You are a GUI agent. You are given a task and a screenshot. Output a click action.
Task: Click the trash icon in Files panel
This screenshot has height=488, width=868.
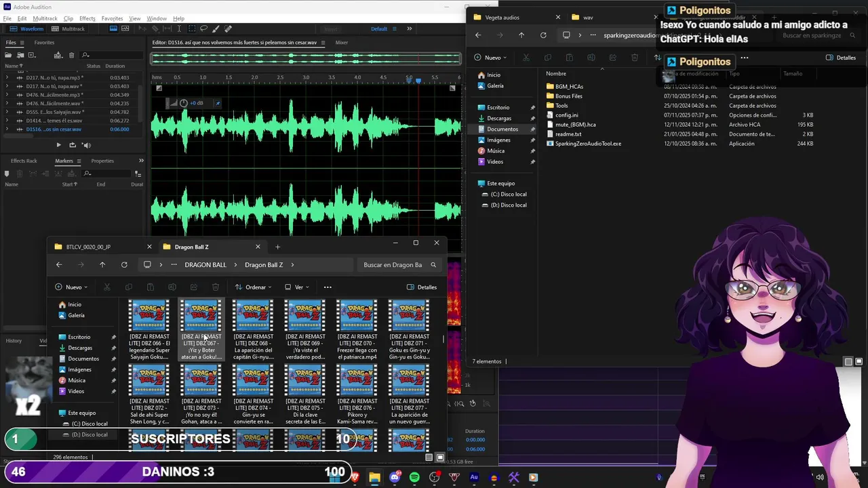click(71, 55)
